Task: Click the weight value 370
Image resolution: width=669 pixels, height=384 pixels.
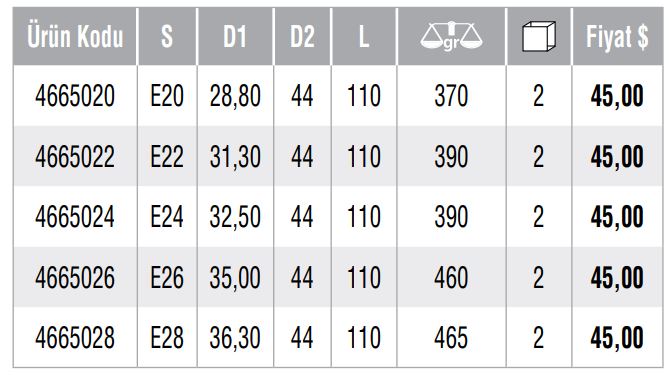Action: [451, 96]
